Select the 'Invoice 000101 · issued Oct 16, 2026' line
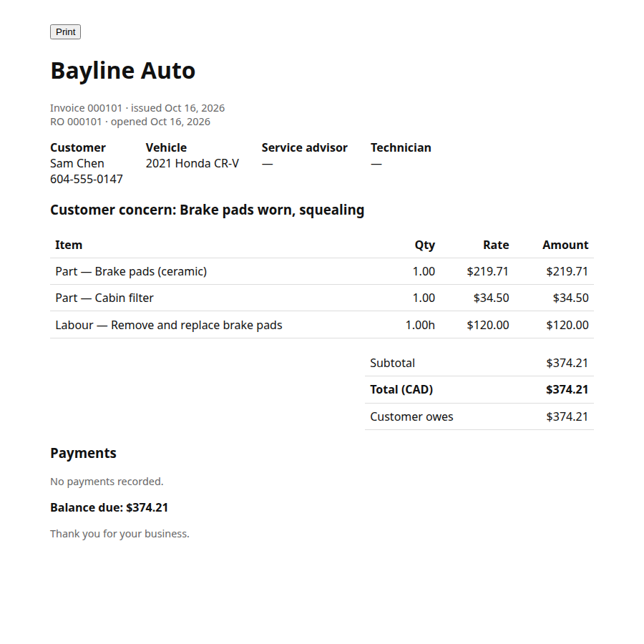644x644 pixels. pyautogui.click(x=137, y=108)
